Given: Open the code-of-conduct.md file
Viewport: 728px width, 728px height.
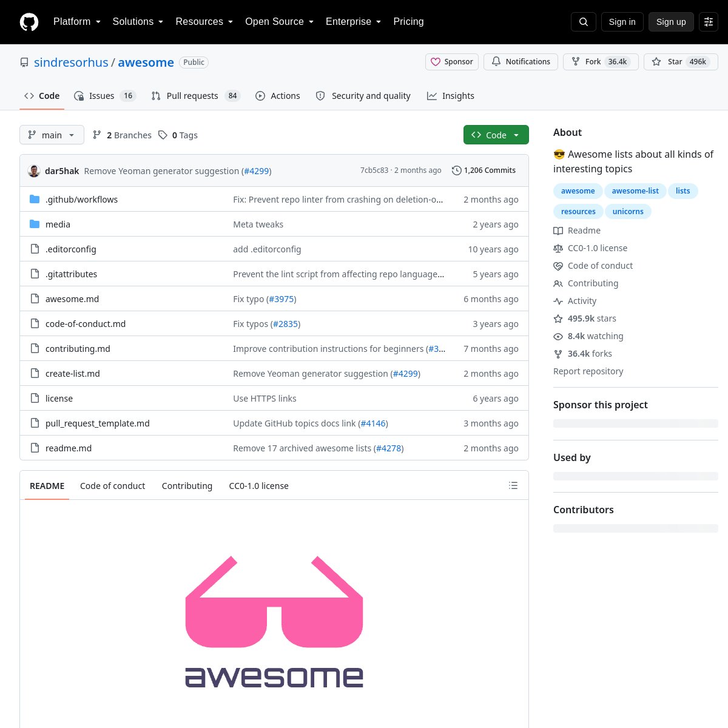Looking at the screenshot, I should point(86,324).
